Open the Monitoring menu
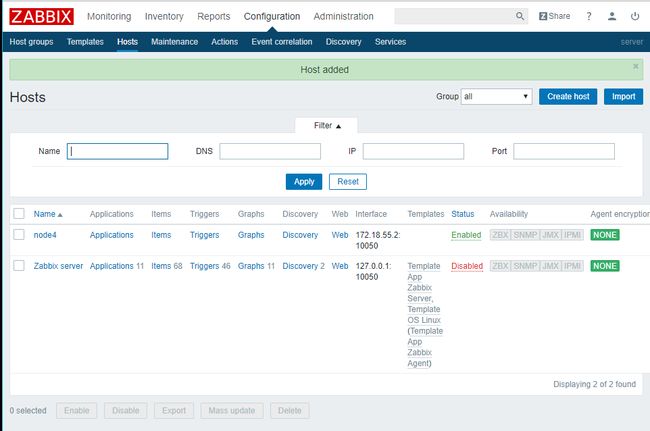Viewport: 650px width, 431px height. click(x=109, y=17)
